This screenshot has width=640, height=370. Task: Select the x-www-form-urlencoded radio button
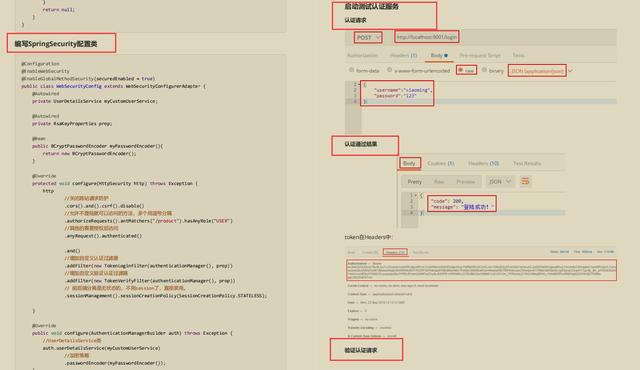click(389, 70)
